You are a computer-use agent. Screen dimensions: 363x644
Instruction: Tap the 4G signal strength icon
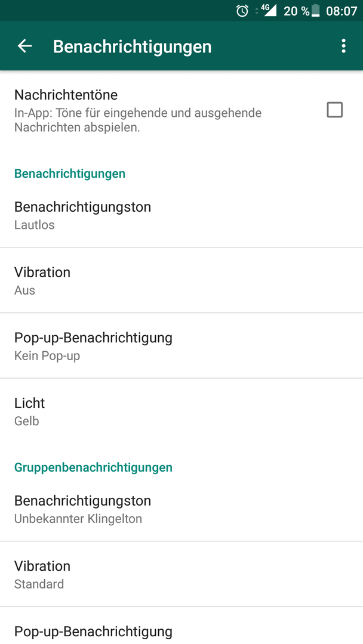[x=269, y=10]
